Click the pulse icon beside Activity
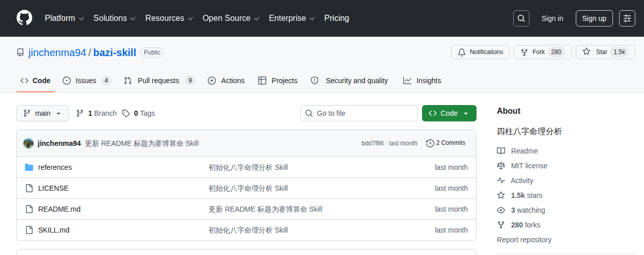Viewport: 644px width, 255px height. click(501, 181)
